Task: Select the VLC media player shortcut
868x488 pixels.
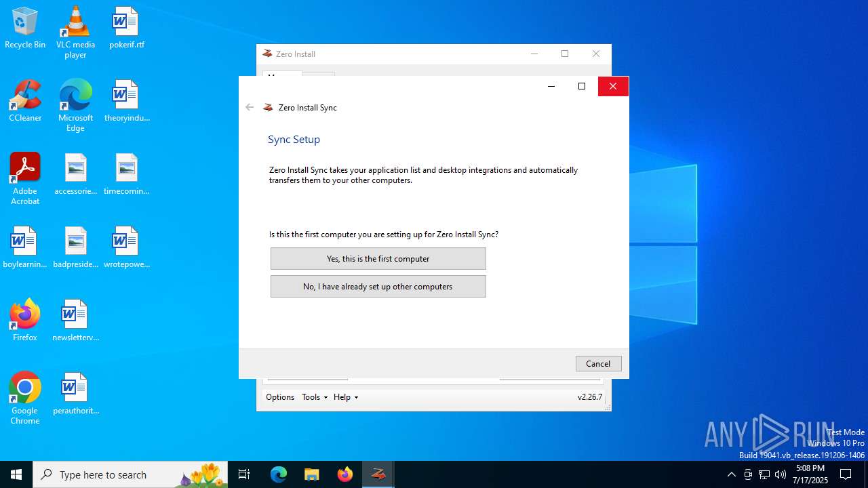Action: pos(75,32)
